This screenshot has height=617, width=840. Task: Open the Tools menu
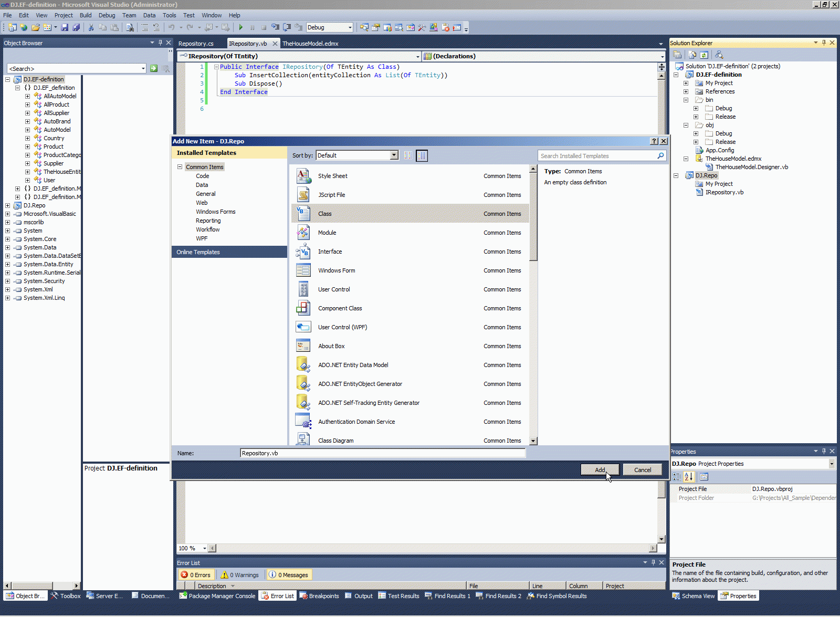[x=169, y=15]
